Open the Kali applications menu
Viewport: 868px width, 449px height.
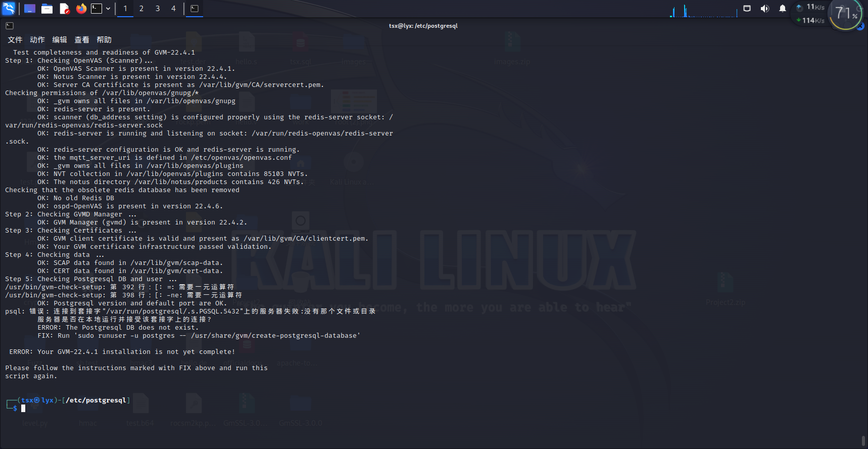(x=9, y=8)
